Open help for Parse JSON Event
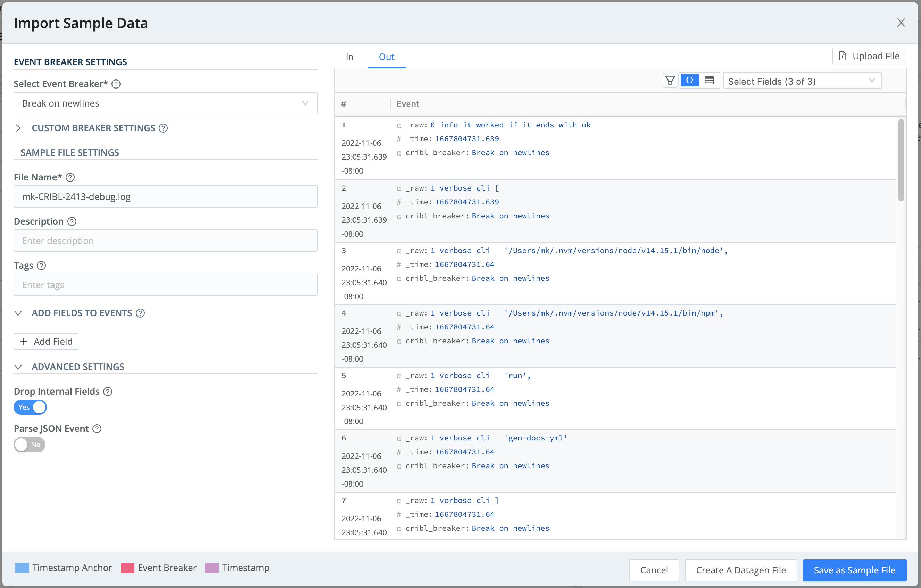Image resolution: width=921 pixels, height=588 pixels. 97,429
